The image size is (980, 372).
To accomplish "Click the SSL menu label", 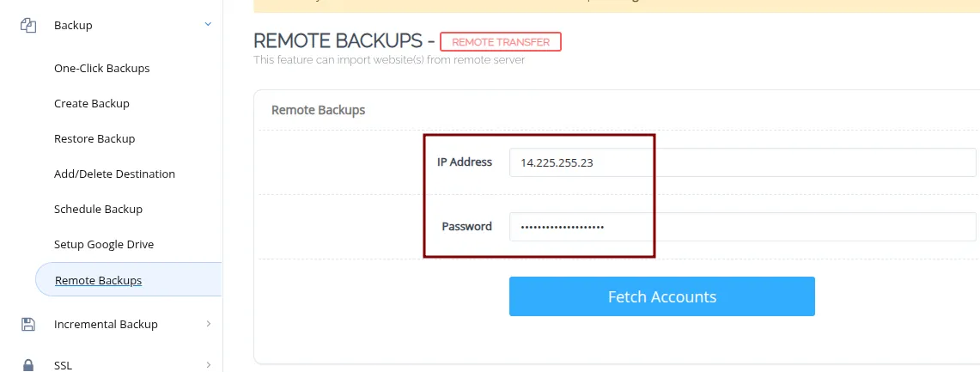I will [x=63, y=365].
